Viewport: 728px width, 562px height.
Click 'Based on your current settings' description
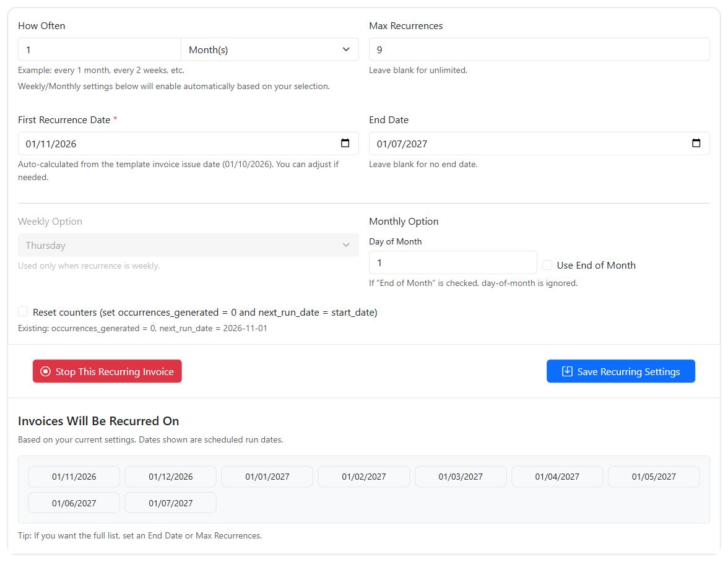(150, 439)
